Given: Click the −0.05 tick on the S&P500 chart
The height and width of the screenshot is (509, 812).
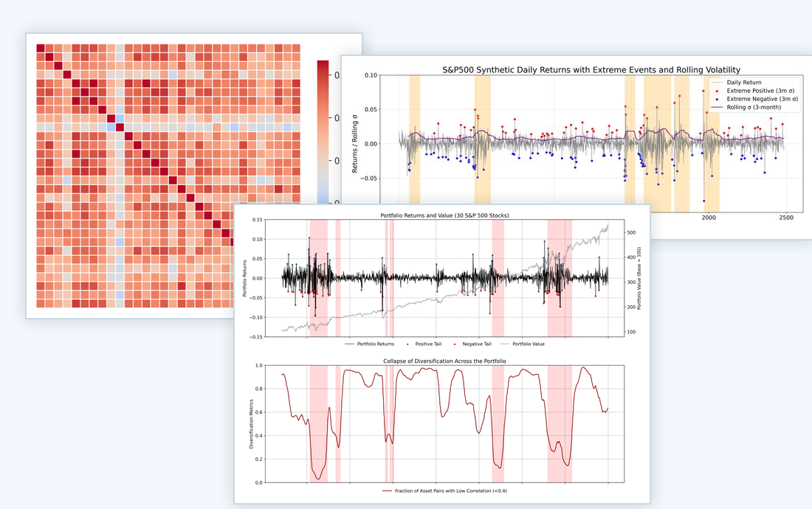Looking at the screenshot, I should click(369, 178).
